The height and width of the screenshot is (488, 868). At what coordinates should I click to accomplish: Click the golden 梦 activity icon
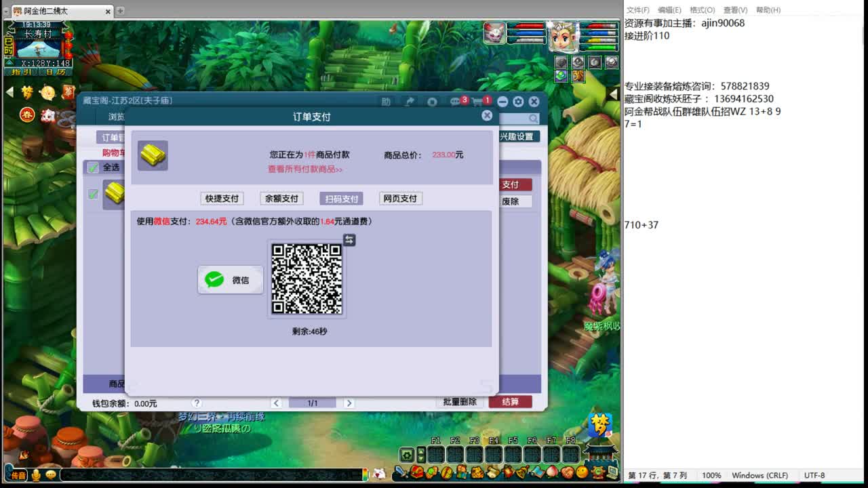(27, 92)
